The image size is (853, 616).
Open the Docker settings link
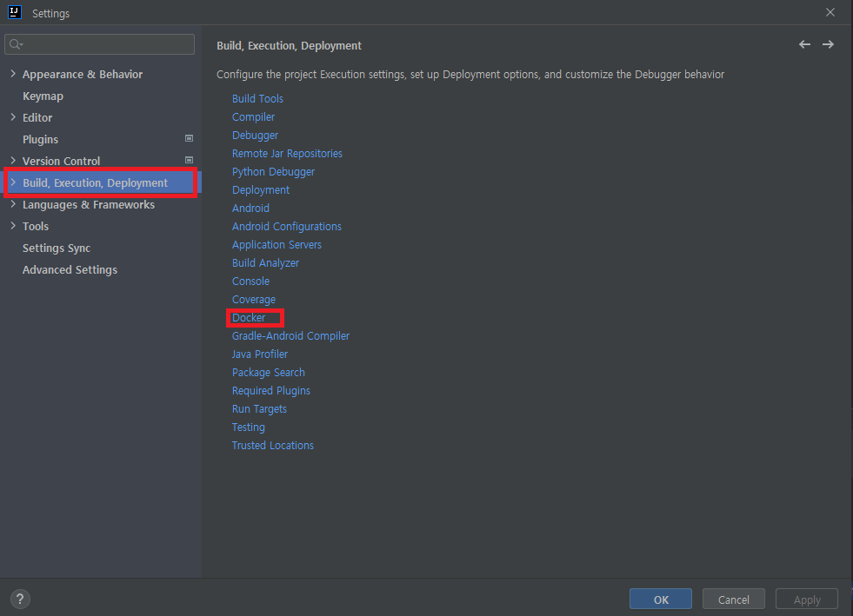(249, 318)
